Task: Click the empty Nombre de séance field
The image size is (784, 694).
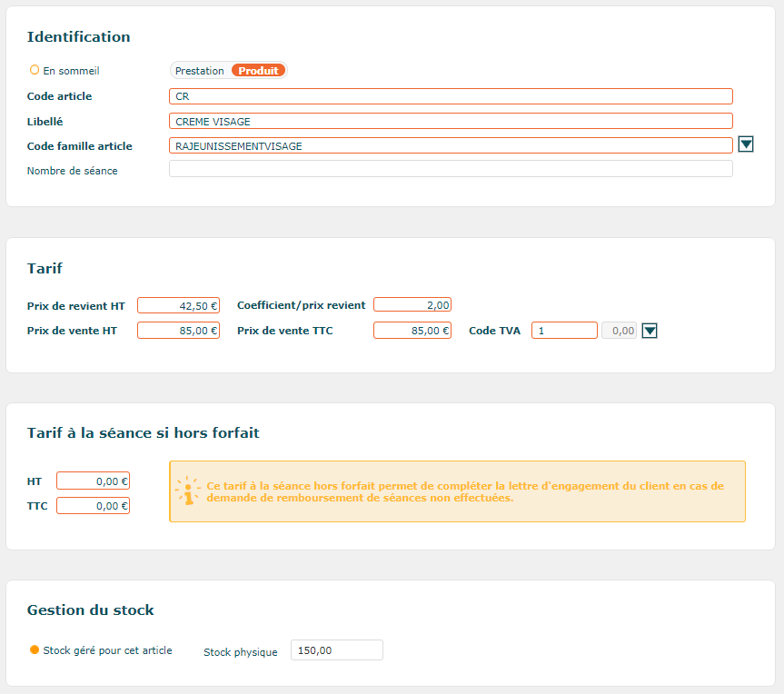Action: [x=451, y=168]
